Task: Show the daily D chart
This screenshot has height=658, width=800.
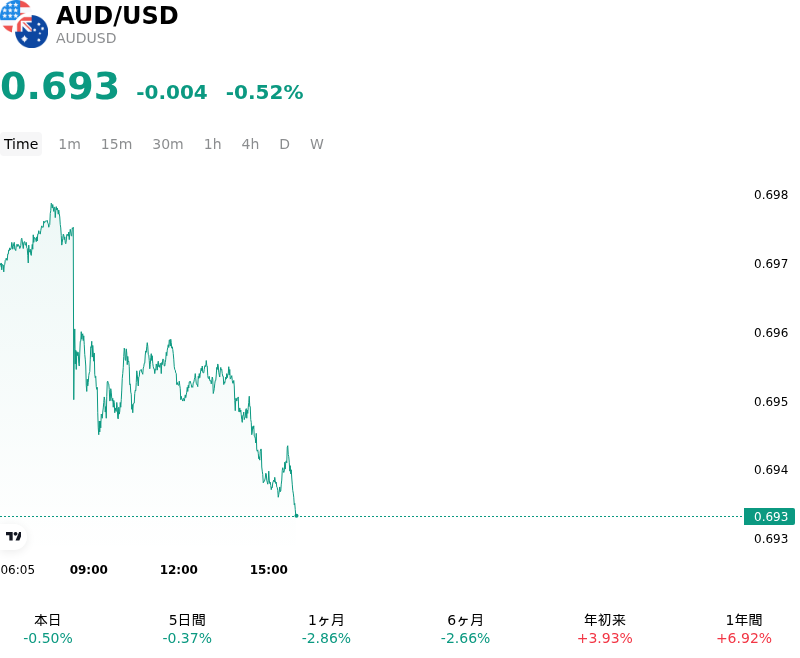Action: (x=284, y=144)
